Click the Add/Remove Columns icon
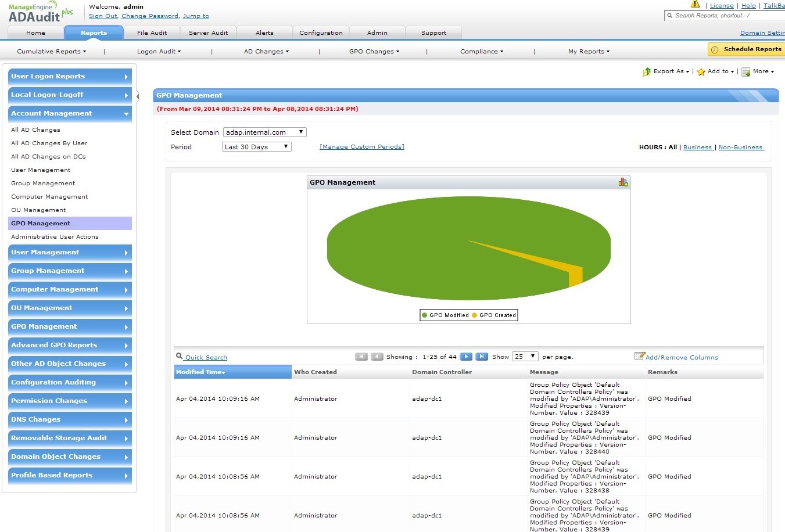The height and width of the screenshot is (532, 785). click(639, 356)
